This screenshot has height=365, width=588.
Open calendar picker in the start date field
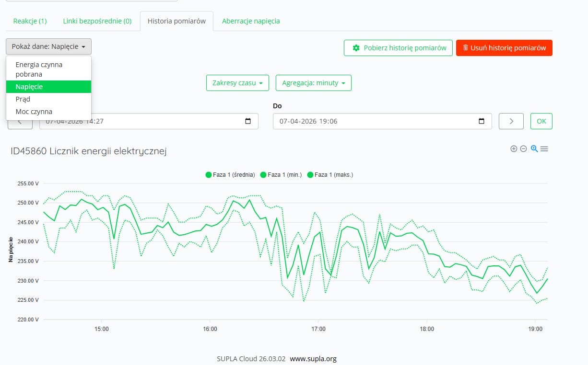tap(248, 121)
